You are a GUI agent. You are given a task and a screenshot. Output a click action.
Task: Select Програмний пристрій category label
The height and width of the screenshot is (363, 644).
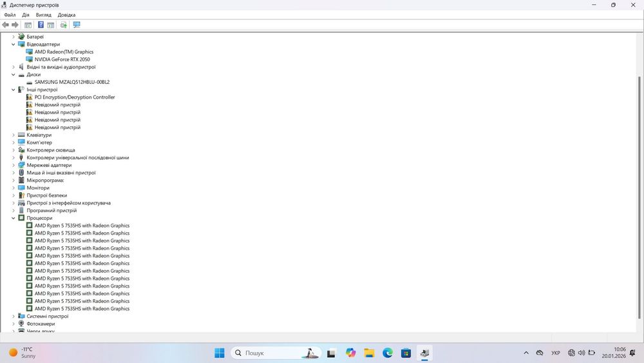point(52,210)
